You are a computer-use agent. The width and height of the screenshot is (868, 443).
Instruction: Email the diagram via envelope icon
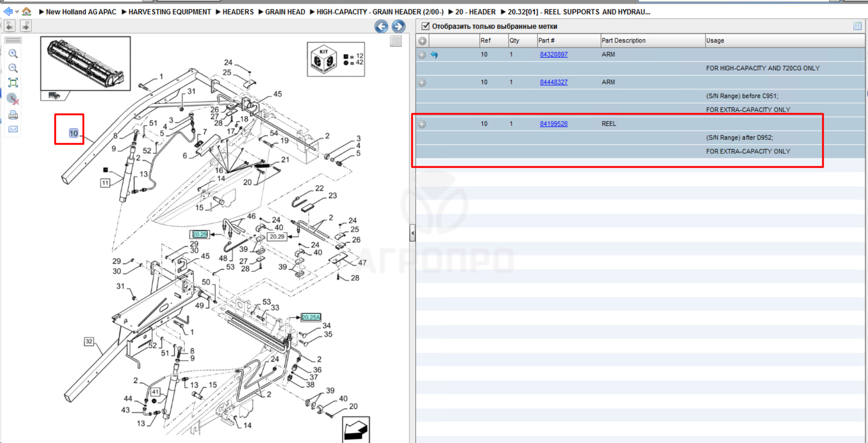[x=13, y=129]
